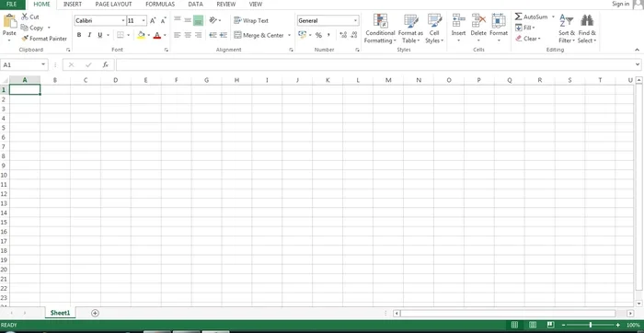This screenshot has height=333, width=644.
Task: Click the Name Box showing A1
Action: 24,65
